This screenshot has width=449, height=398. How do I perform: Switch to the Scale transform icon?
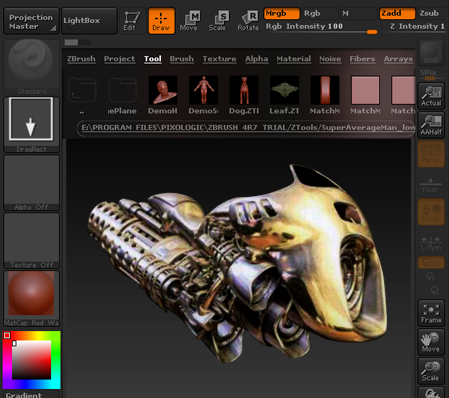(x=218, y=21)
